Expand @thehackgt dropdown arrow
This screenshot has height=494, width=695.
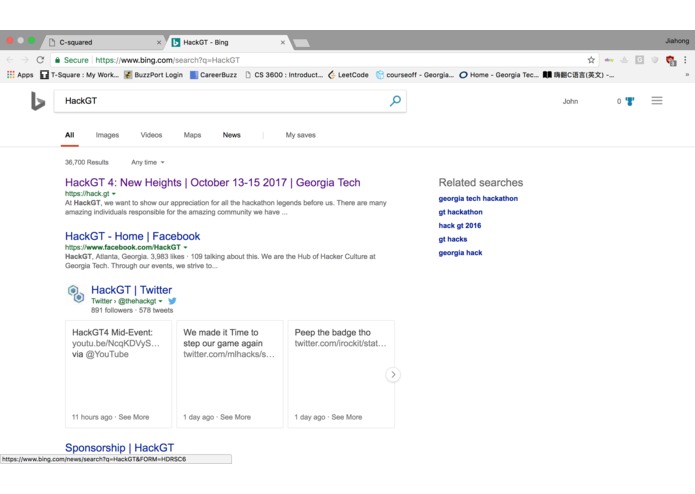(160, 301)
